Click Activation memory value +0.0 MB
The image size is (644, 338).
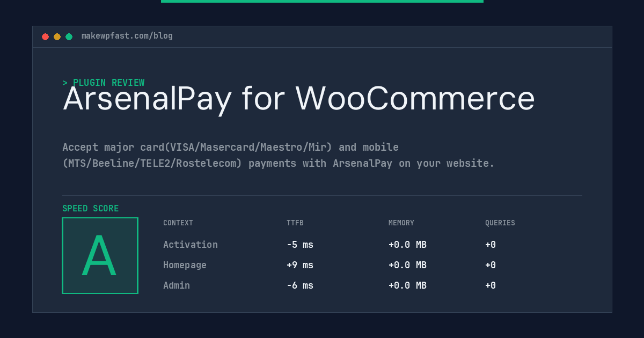[407, 245]
